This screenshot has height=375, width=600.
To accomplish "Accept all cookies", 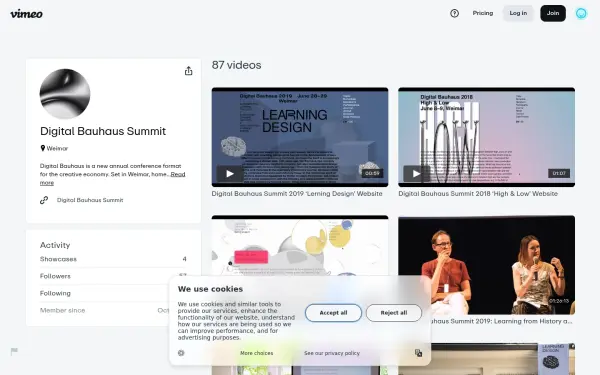I will (x=333, y=313).
